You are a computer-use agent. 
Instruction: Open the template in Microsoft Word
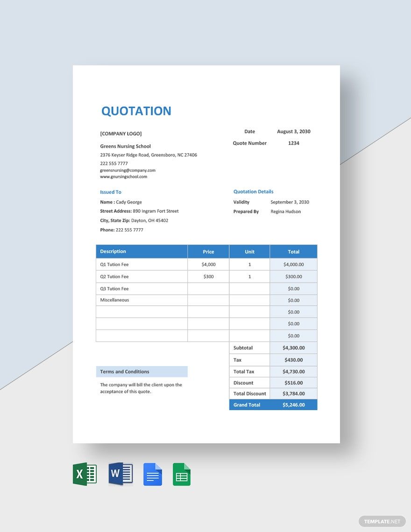[x=120, y=474]
